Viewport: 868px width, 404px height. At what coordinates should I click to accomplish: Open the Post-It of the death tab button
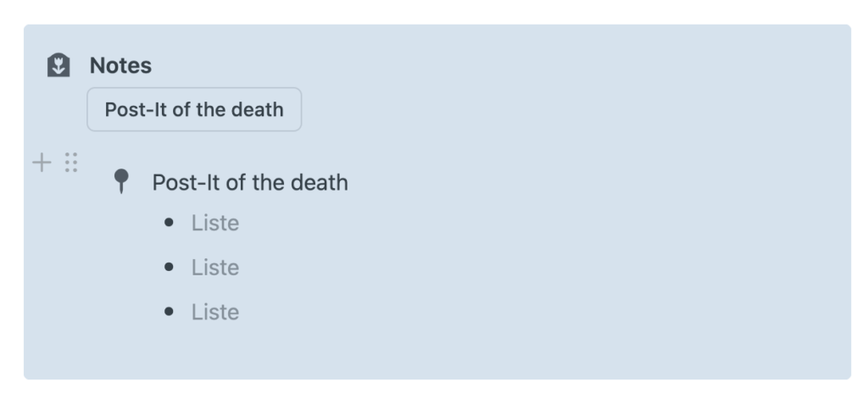tap(194, 109)
